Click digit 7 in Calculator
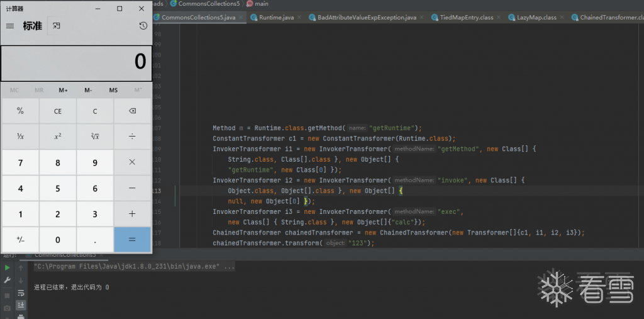The width and height of the screenshot is (644, 319). click(x=20, y=162)
